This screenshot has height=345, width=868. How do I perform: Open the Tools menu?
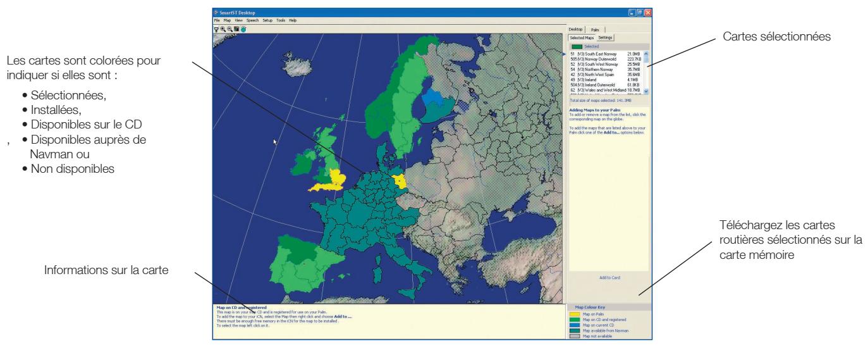[x=281, y=21]
